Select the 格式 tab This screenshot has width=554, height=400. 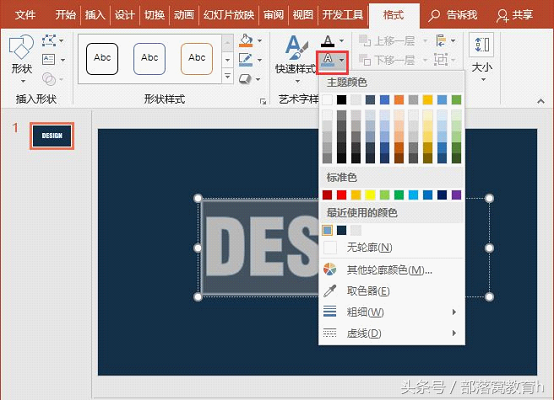[x=393, y=15]
